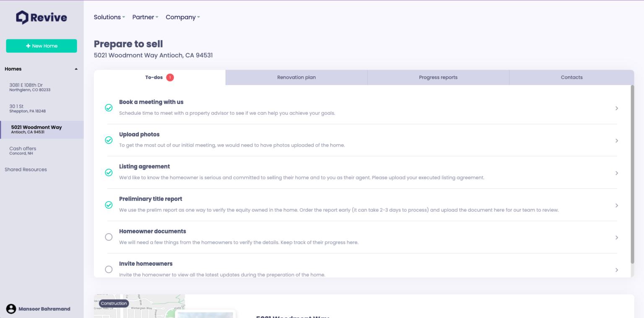Click the red notification badge on To-dos
This screenshot has height=318, width=644.
170,77
